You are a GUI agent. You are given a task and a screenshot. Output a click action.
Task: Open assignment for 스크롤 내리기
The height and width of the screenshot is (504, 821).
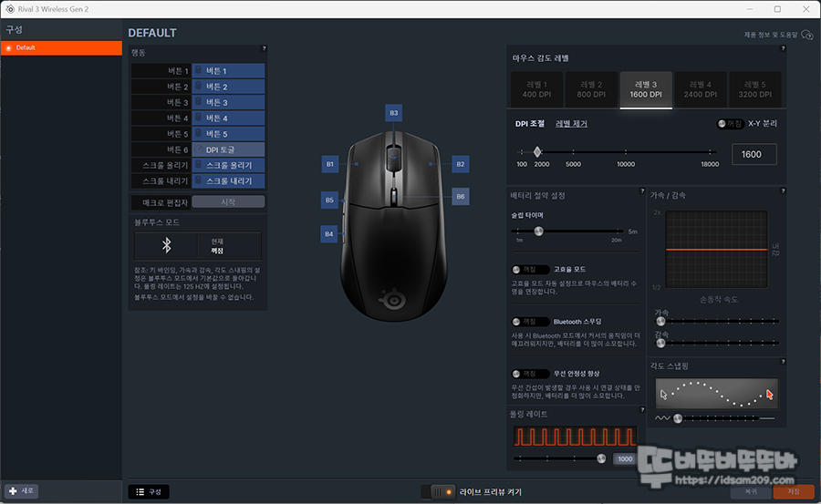tap(228, 180)
